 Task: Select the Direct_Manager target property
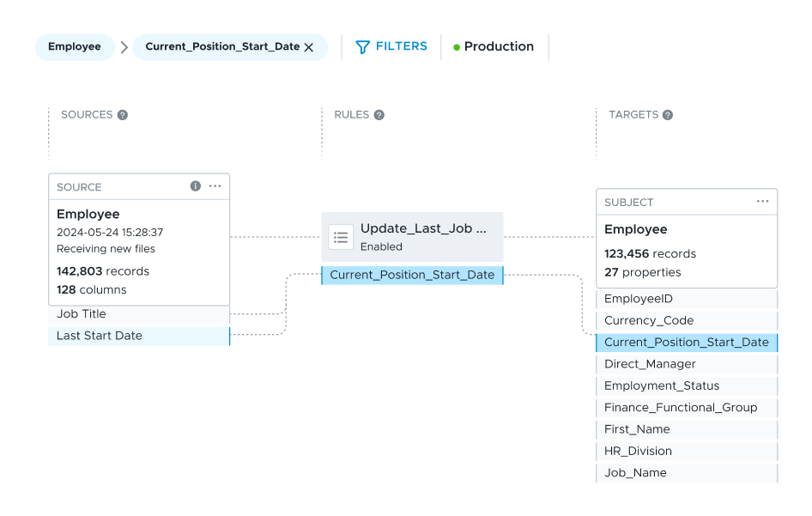(x=650, y=364)
